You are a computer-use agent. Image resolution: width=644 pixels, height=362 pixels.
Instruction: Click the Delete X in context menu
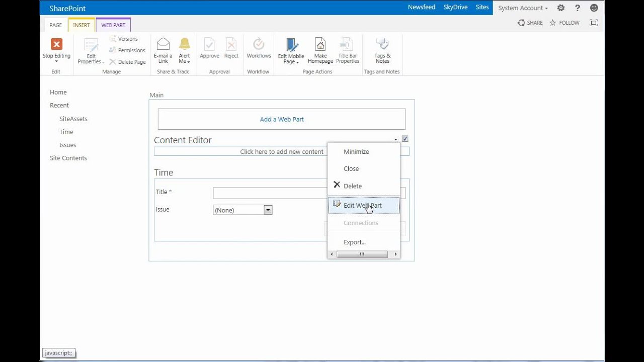coord(337,185)
